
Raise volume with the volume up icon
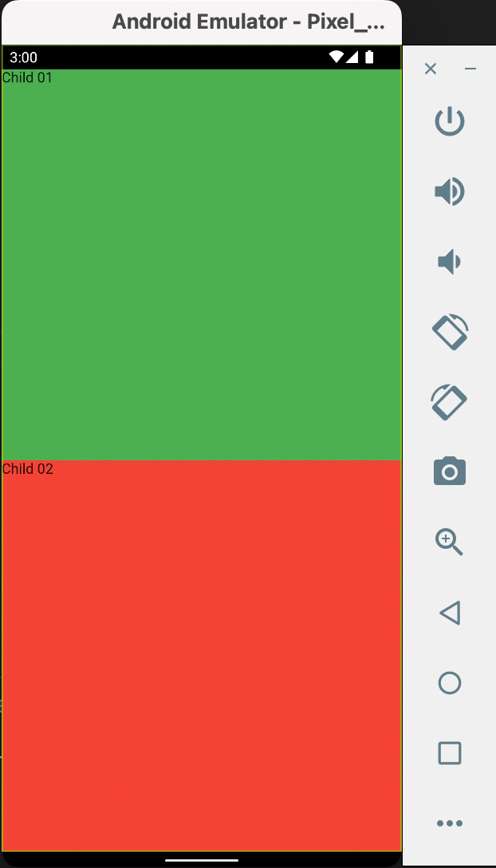450,191
